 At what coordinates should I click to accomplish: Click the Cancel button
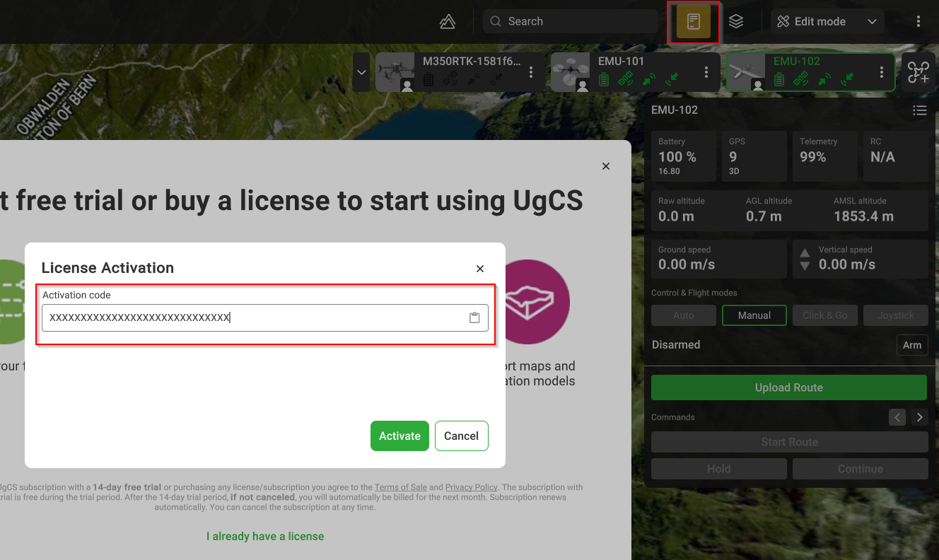(462, 436)
